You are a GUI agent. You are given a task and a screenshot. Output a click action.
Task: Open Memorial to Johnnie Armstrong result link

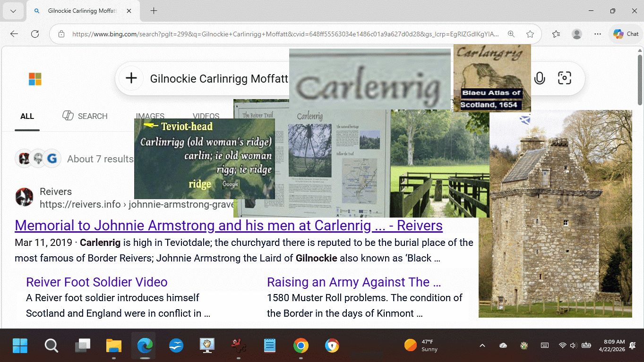(x=228, y=226)
